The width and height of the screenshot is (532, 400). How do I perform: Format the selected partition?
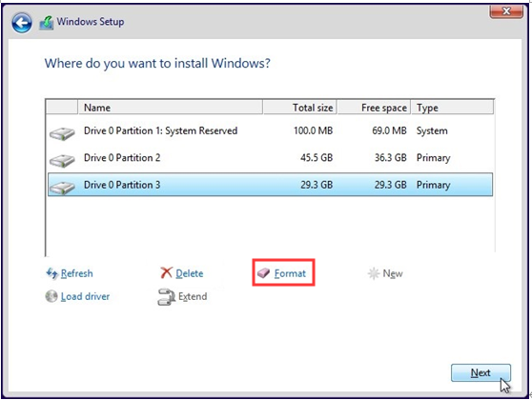point(290,273)
